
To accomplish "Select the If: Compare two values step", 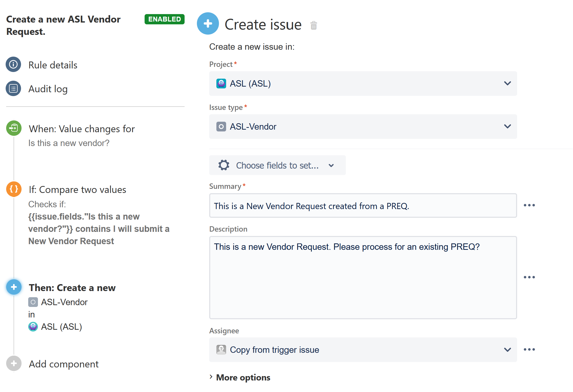I will (77, 190).
